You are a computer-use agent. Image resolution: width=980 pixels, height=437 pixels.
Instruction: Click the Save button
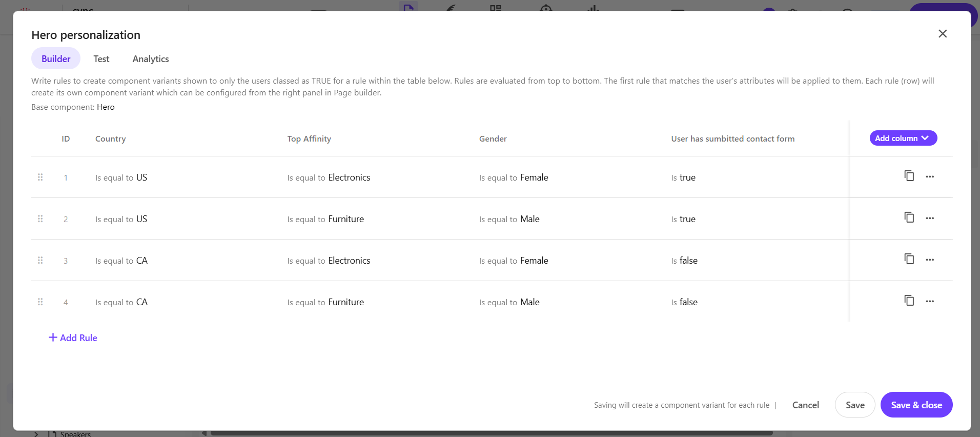click(855, 405)
